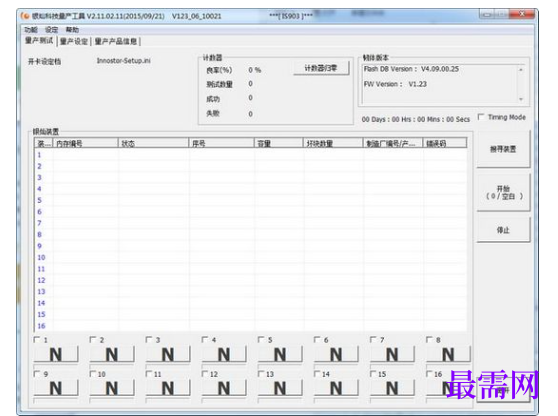The image size is (558, 416).
Task: Click the 状态 column header
Action: 153,143
